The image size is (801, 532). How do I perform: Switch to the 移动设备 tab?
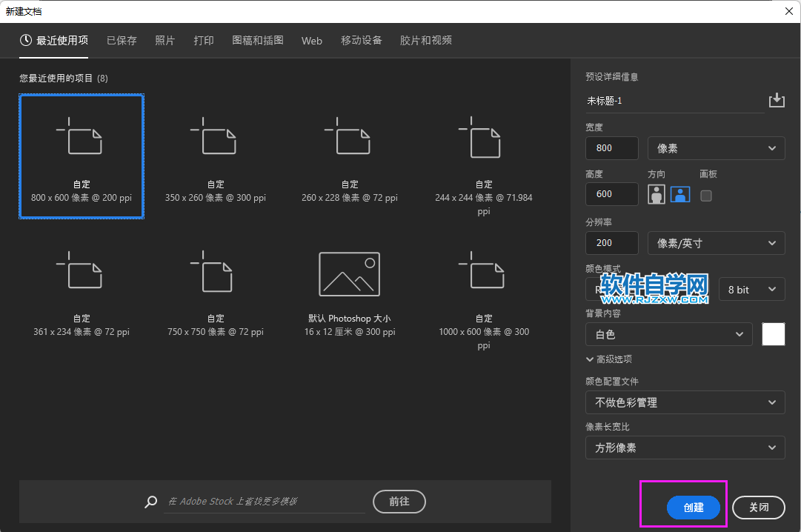coord(361,41)
